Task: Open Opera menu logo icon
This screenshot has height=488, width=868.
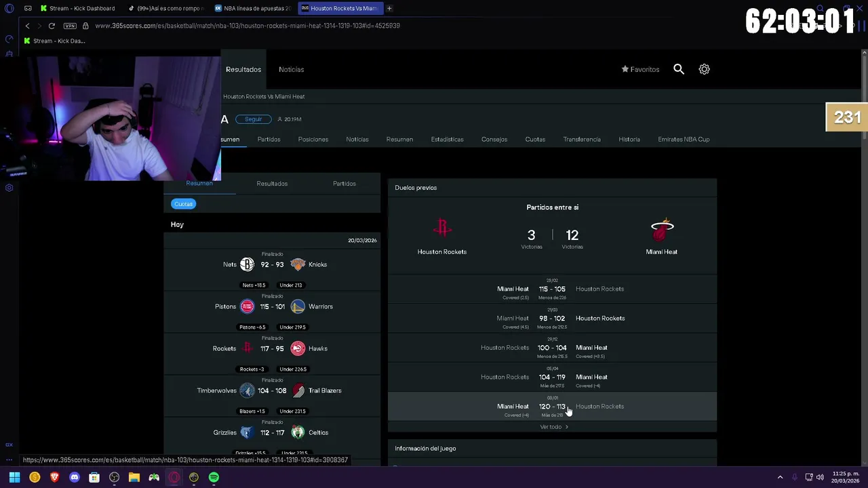Action: 9,8
